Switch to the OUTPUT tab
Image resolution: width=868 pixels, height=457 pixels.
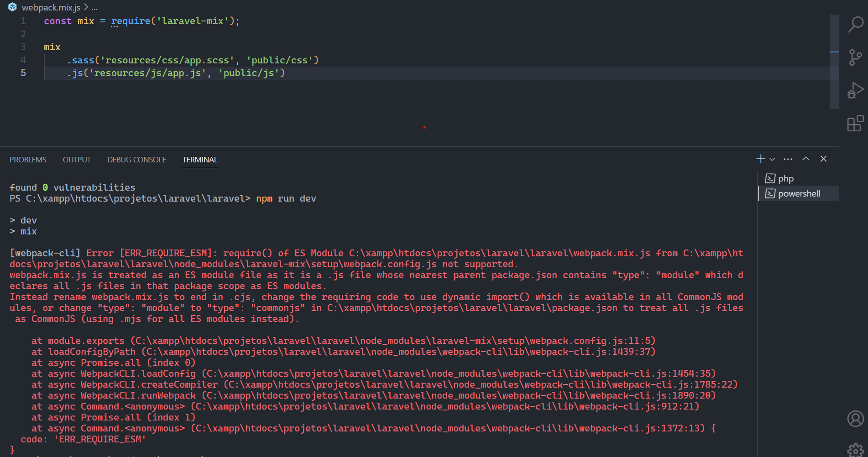[x=77, y=160]
